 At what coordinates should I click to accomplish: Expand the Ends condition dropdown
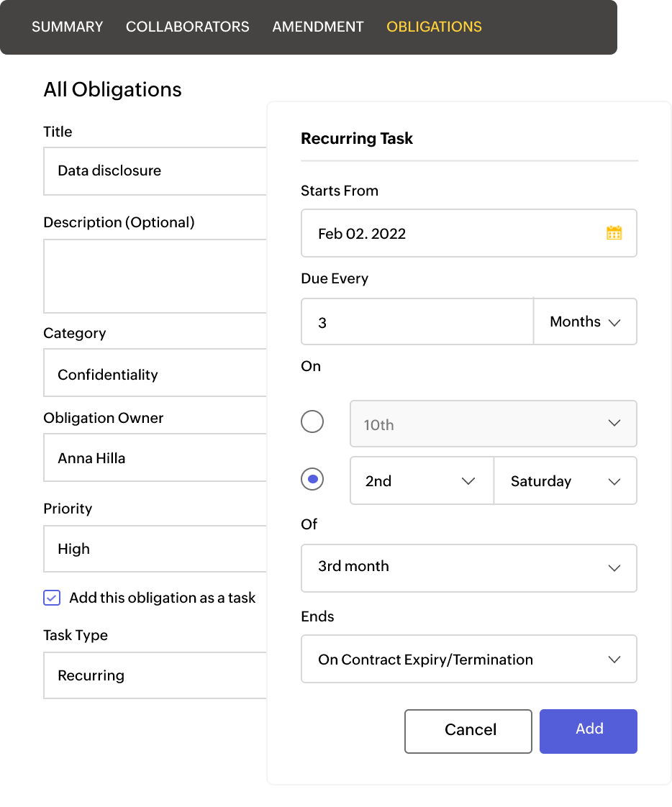[468, 660]
